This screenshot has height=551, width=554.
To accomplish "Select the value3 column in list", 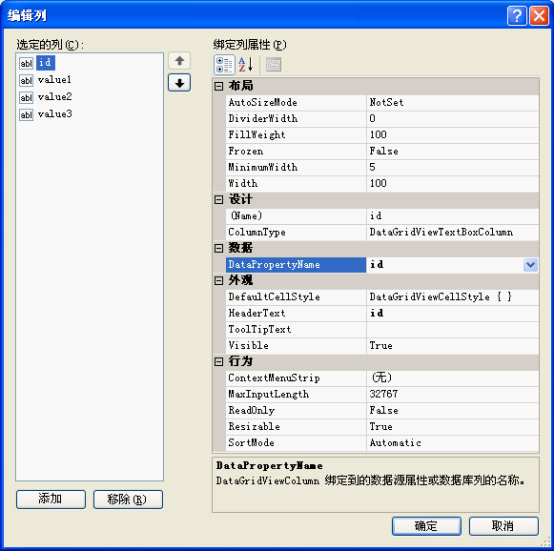I will pos(55,114).
